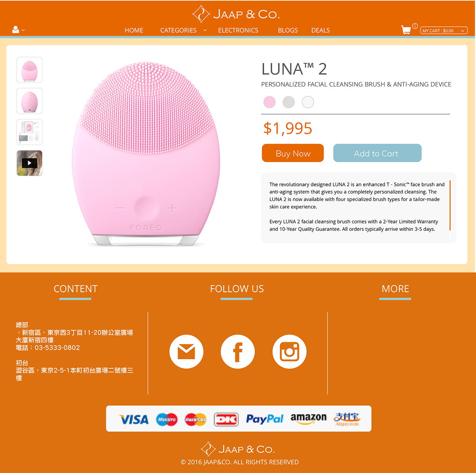The height and width of the screenshot is (473, 476).
Task: Go to the Electronics menu
Action: pyautogui.click(x=238, y=30)
